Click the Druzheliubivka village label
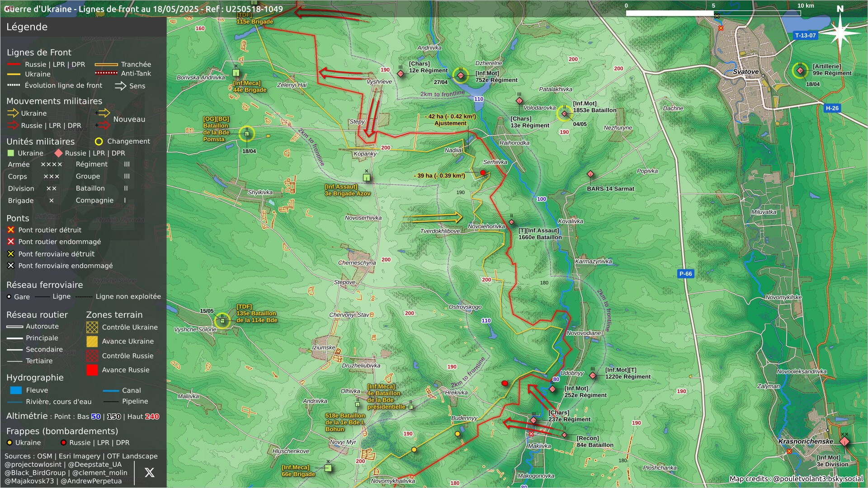 point(361,366)
